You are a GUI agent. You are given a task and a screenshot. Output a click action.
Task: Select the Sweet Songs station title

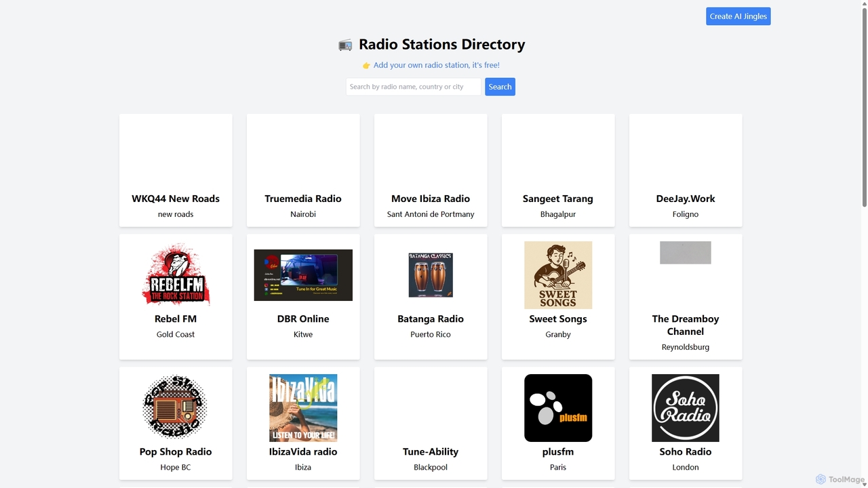(x=558, y=319)
